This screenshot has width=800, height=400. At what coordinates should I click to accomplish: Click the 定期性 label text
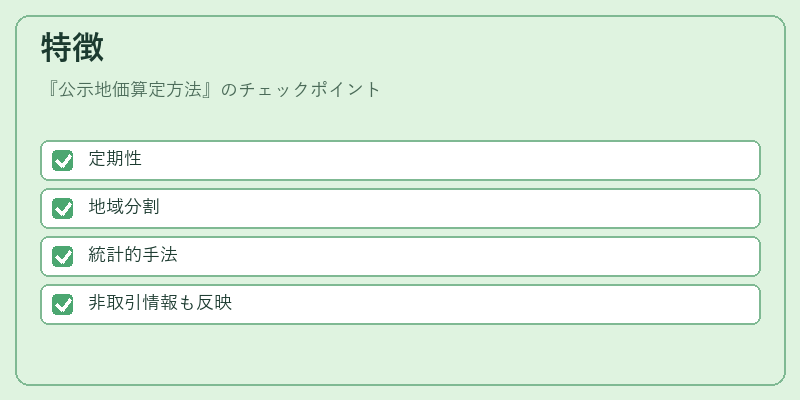pos(115,159)
